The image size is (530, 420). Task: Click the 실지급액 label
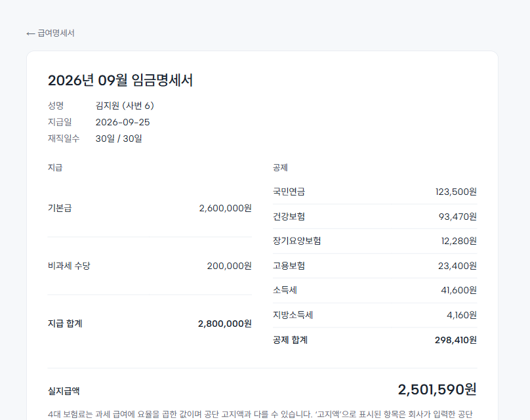click(x=64, y=391)
